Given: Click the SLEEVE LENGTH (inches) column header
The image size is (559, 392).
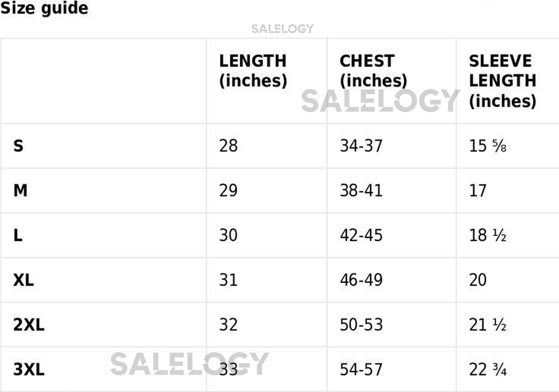Looking at the screenshot, I should point(502,81).
